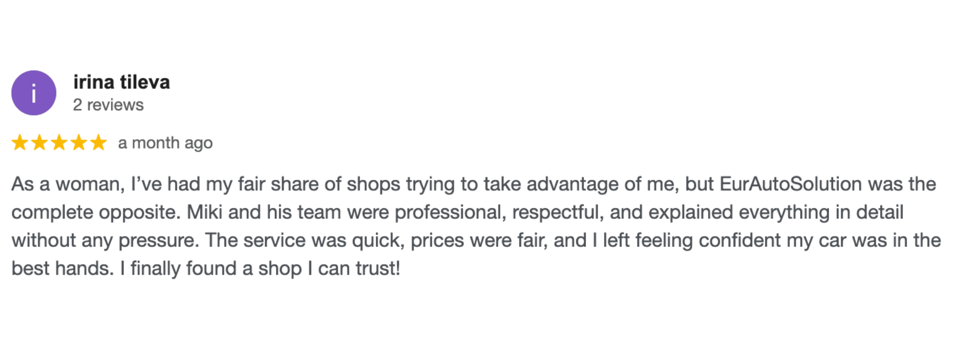
Task: Click the first gold rating star
Action: 20,143
